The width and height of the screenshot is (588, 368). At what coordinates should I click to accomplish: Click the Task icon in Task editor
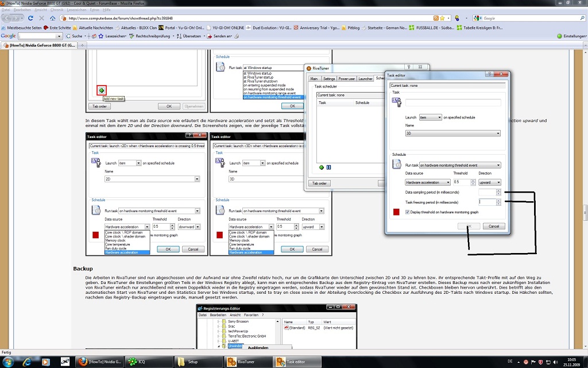[396, 102]
